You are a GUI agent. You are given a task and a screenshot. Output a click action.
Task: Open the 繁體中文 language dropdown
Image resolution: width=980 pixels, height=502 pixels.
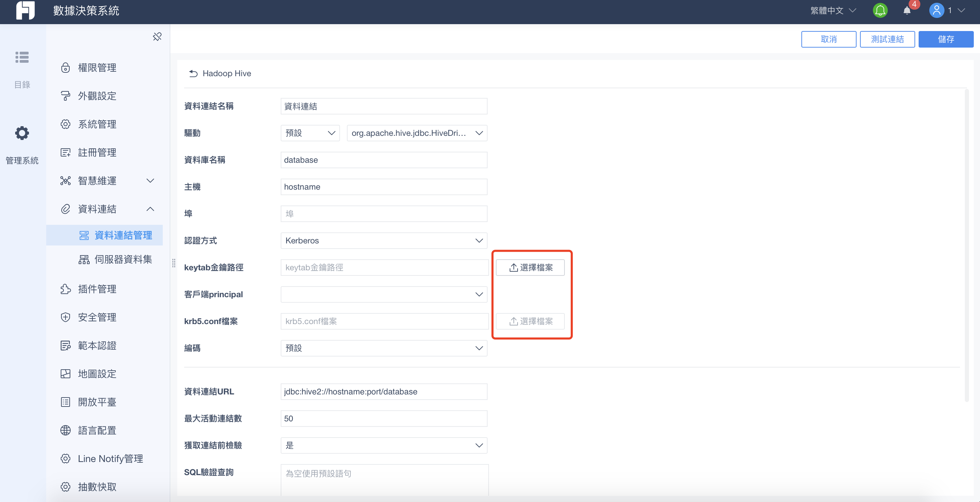pyautogui.click(x=833, y=10)
